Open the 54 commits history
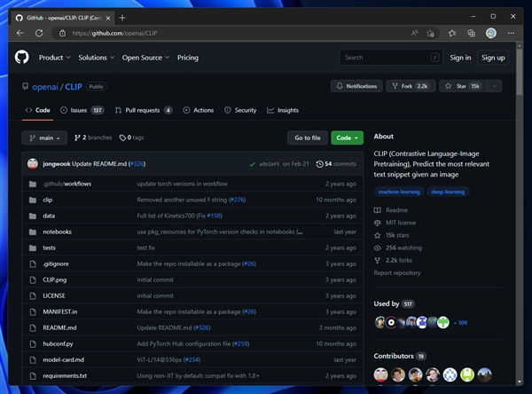532x394 pixels. 336,163
